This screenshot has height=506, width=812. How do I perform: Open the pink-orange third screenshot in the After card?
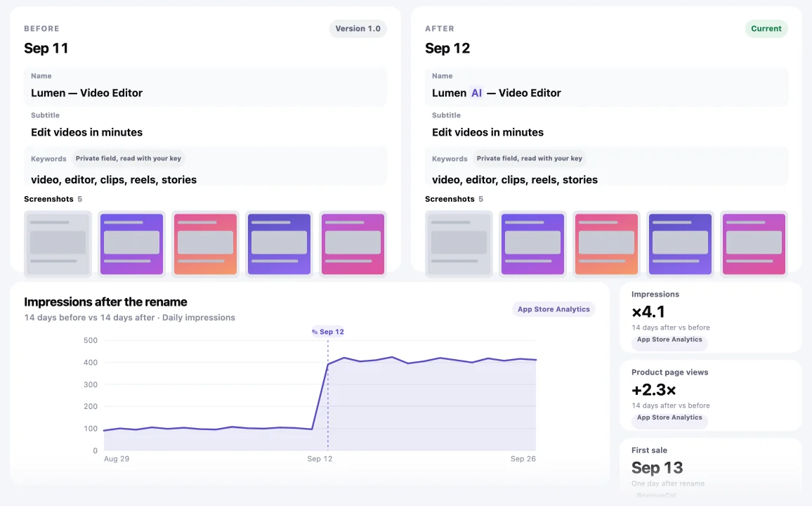coord(606,244)
